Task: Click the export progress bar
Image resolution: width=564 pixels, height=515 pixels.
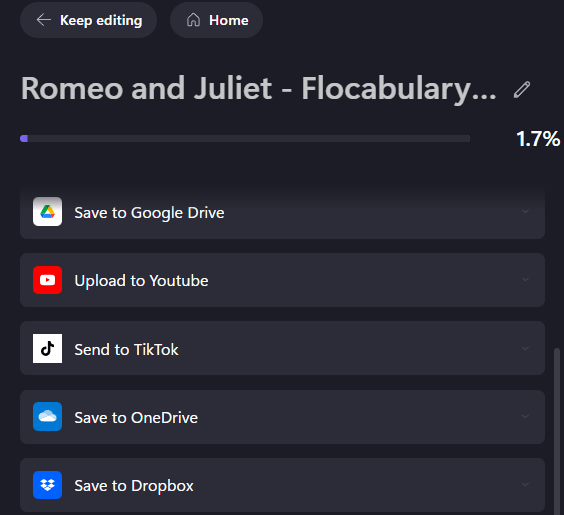Action: (x=245, y=138)
